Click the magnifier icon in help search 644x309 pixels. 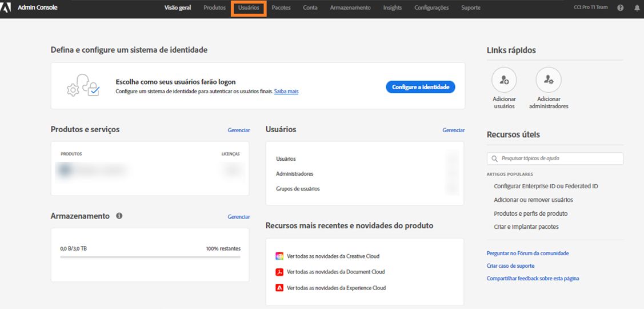tap(494, 159)
